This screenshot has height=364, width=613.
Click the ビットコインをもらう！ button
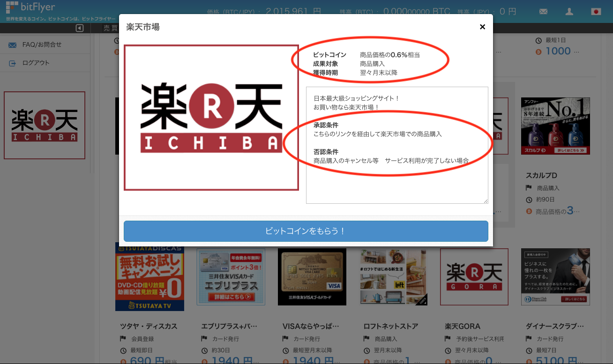click(306, 231)
